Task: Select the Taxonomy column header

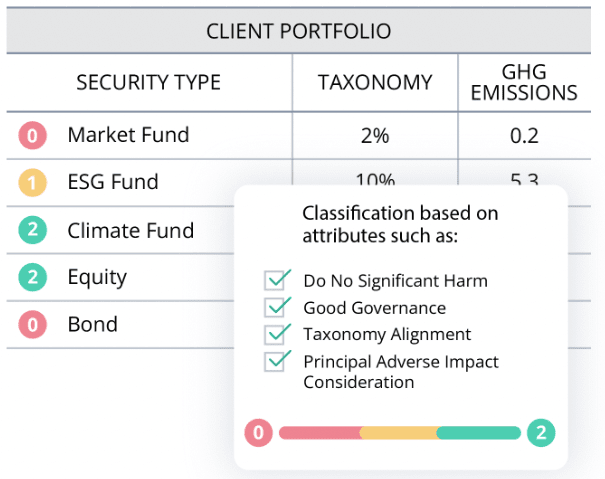Action: click(x=375, y=82)
